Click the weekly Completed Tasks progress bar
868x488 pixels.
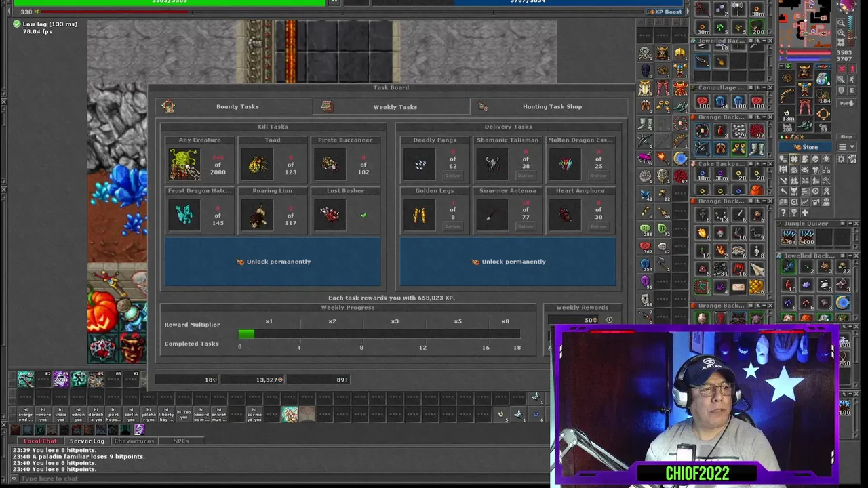click(x=379, y=333)
